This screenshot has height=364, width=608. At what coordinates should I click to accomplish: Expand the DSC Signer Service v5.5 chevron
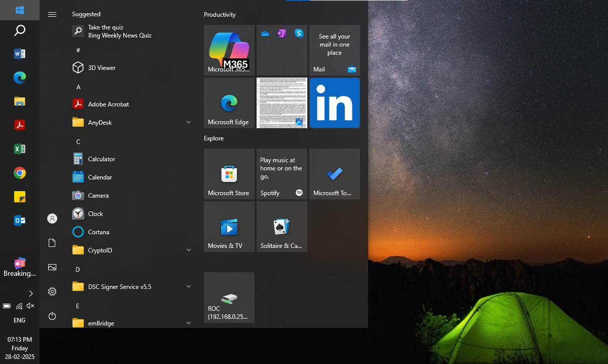189,286
